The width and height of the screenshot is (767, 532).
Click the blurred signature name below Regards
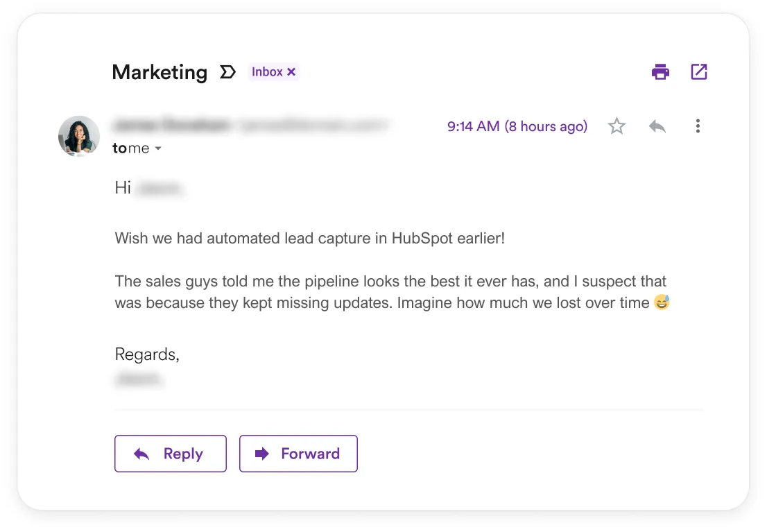139,379
